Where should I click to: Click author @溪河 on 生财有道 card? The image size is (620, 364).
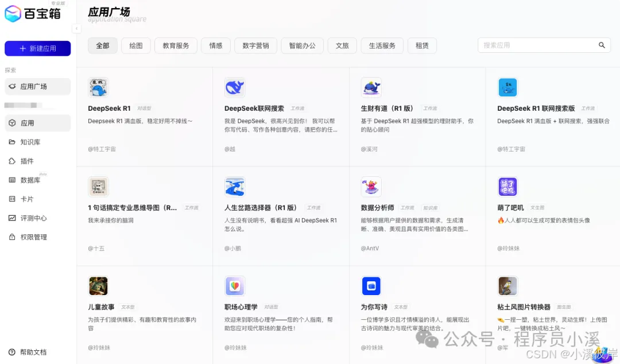coord(369,149)
